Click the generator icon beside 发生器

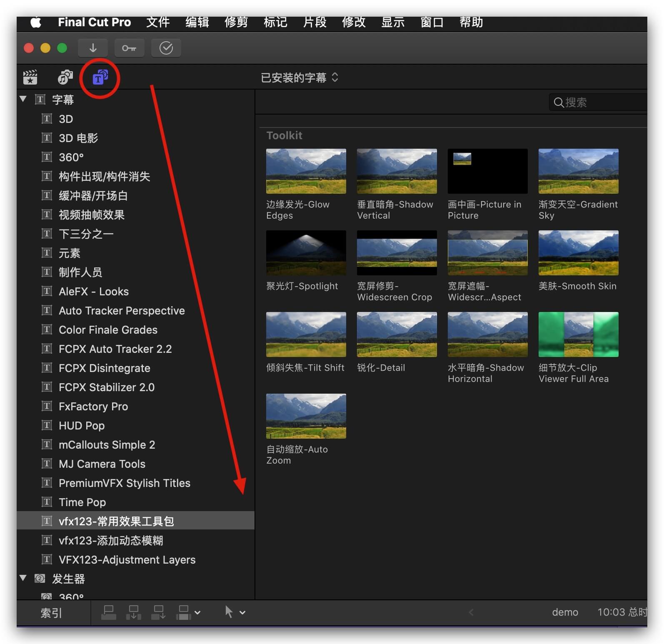pyautogui.click(x=40, y=578)
